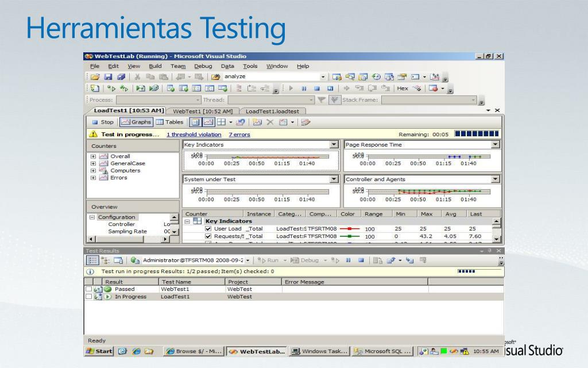Viewport: 588px width, 368px height.
Task: Open the Debug menu
Action: pos(203,66)
